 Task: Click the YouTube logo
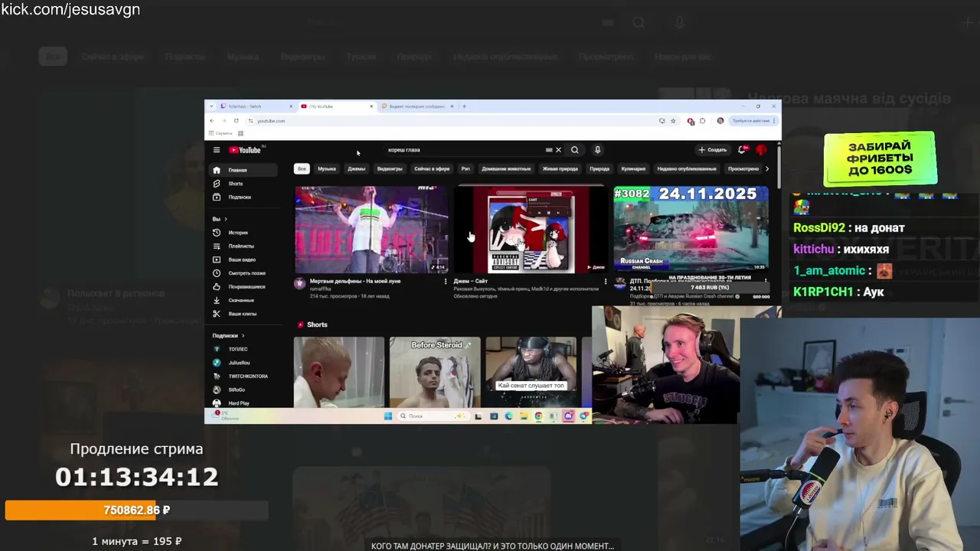(245, 150)
